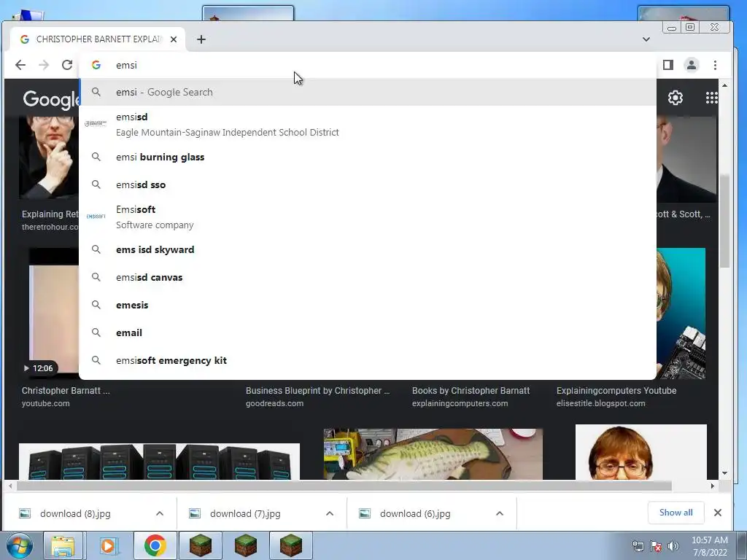Click the Action Center flag tray icon

click(656, 546)
